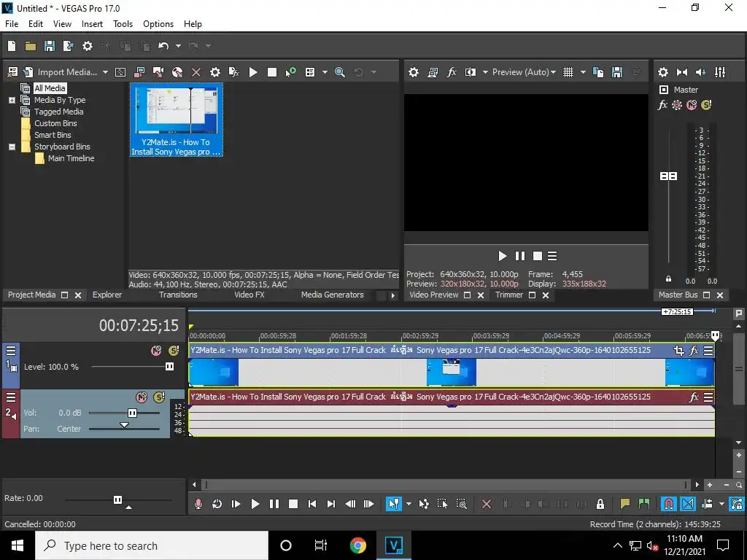The image size is (747, 560).
Task: Open the Tools menu
Action: (x=123, y=24)
